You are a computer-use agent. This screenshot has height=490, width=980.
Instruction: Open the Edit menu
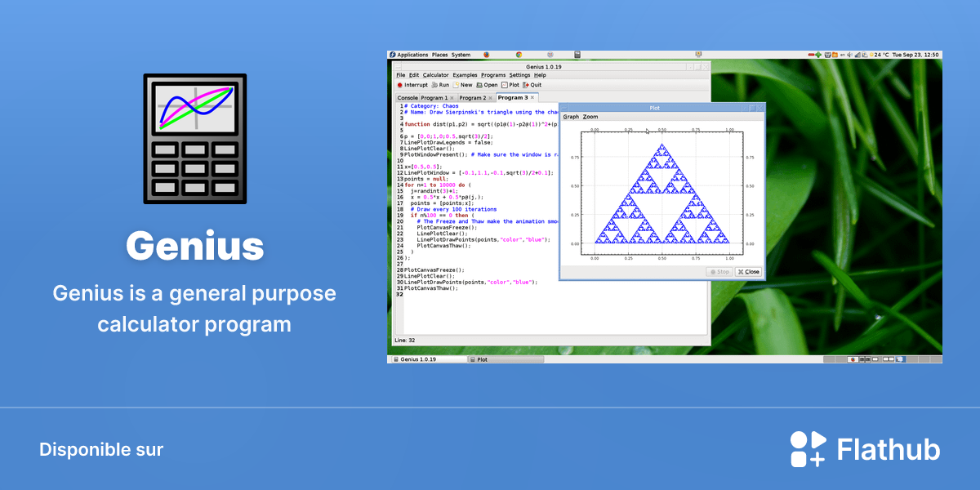tap(414, 75)
